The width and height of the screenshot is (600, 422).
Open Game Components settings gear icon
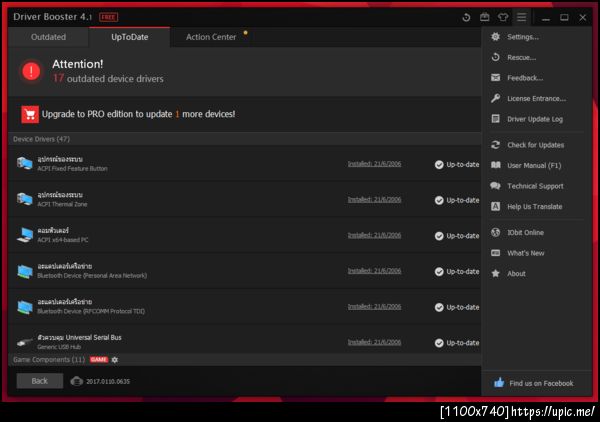[x=115, y=360]
